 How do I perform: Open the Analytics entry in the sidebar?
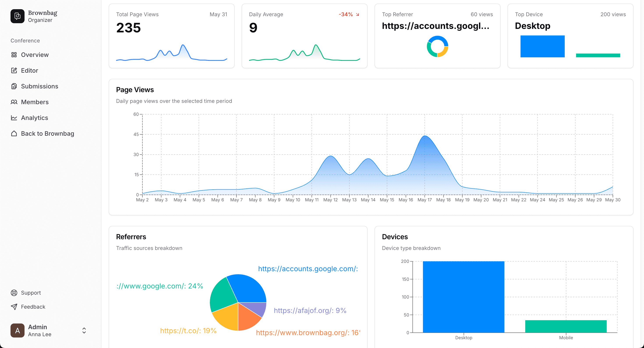35,118
